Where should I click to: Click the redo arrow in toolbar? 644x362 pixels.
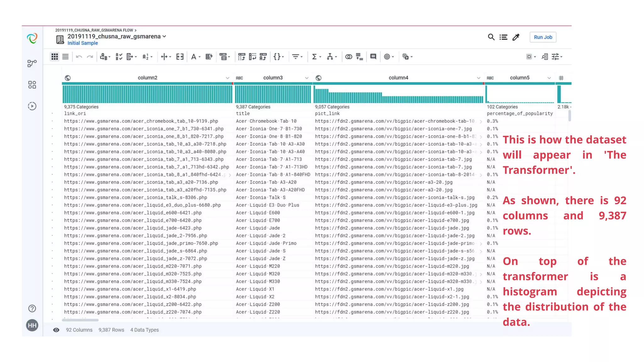90,57
